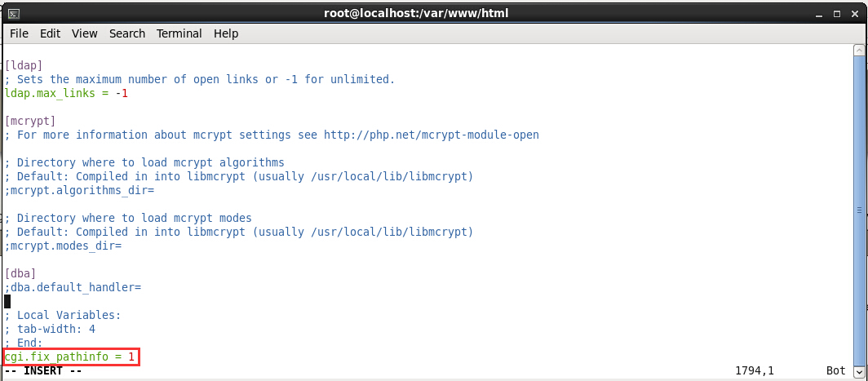This screenshot has height=381, width=868.
Task: Open the File menu
Action: [x=19, y=33]
